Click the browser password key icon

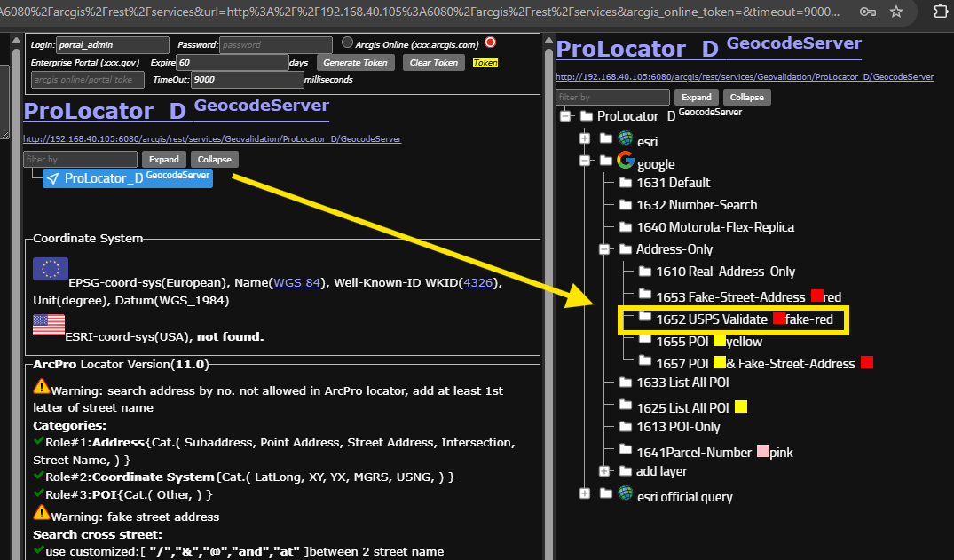(867, 12)
